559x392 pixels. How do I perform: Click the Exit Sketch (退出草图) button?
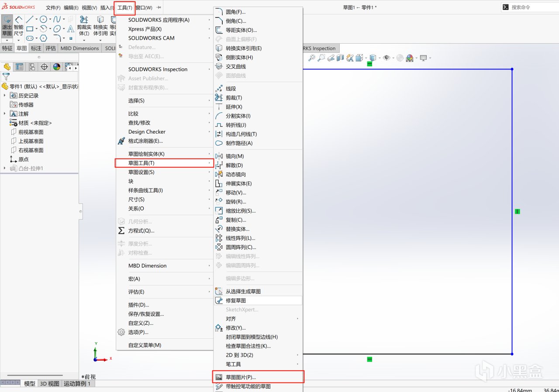[7, 26]
